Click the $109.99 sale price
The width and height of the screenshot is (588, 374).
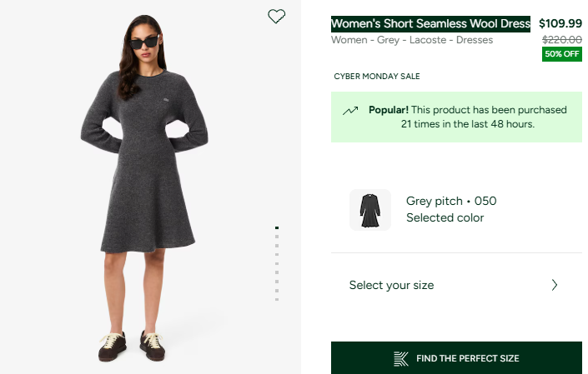coord(560,23)
